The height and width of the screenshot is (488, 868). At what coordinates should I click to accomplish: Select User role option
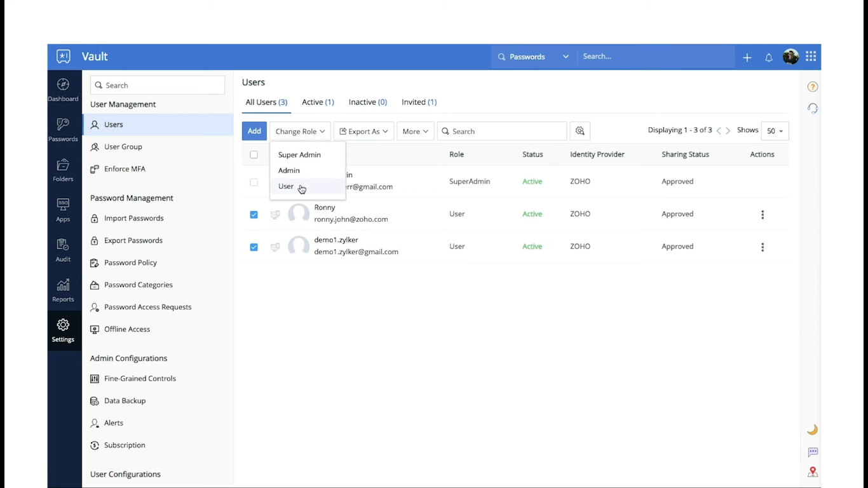(308, 186)
